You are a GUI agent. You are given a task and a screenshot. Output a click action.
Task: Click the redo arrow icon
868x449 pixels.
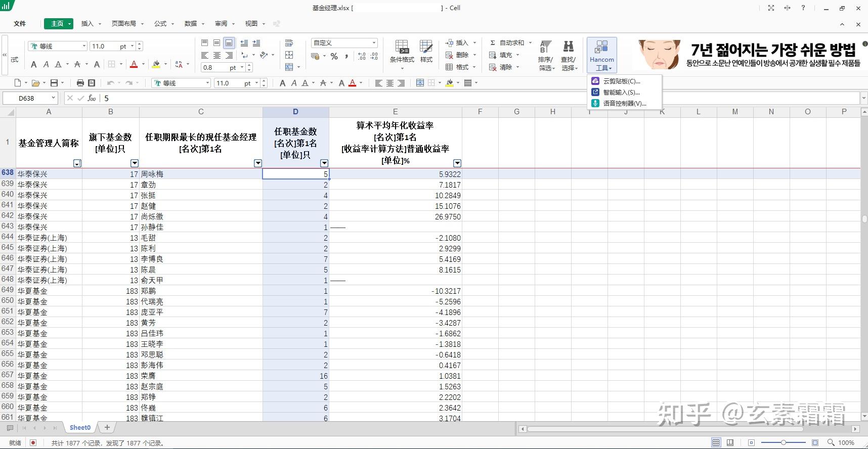pos(129,83)
